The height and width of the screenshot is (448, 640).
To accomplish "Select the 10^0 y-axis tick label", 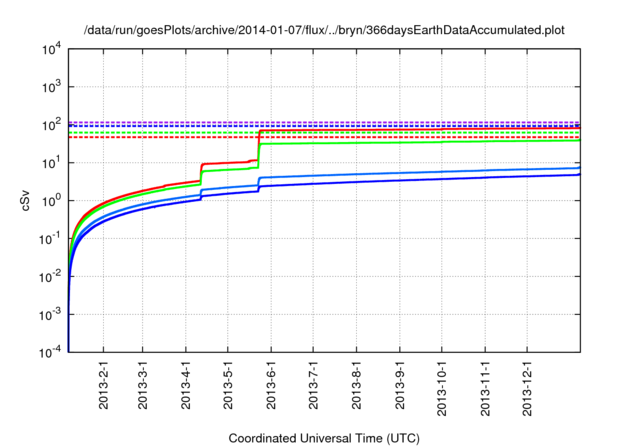I will 50,201.
